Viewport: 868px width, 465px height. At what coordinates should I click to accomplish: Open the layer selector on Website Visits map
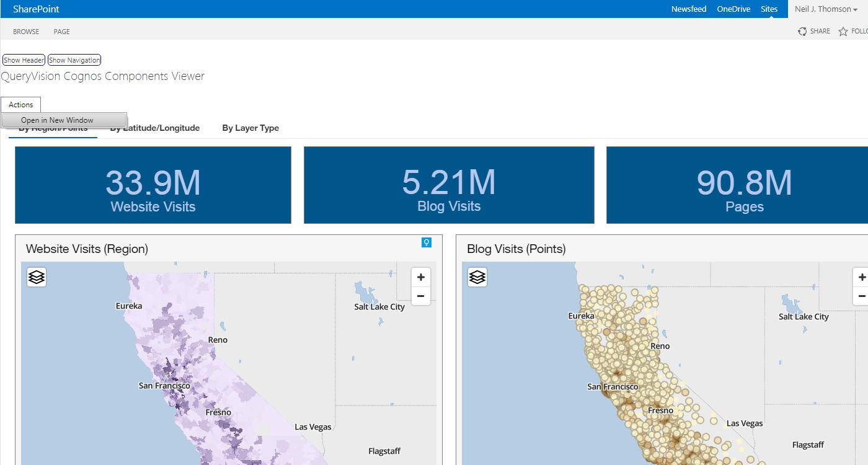click(36, 277)
